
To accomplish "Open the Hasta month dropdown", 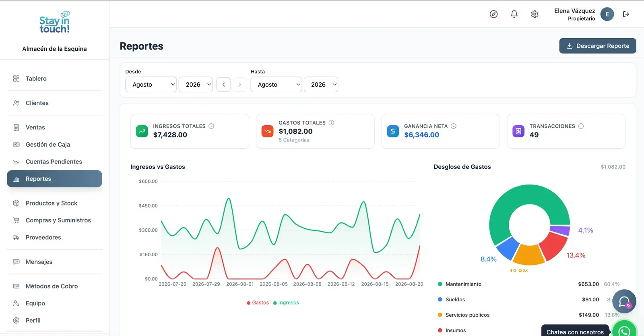I will coord(276,85).
